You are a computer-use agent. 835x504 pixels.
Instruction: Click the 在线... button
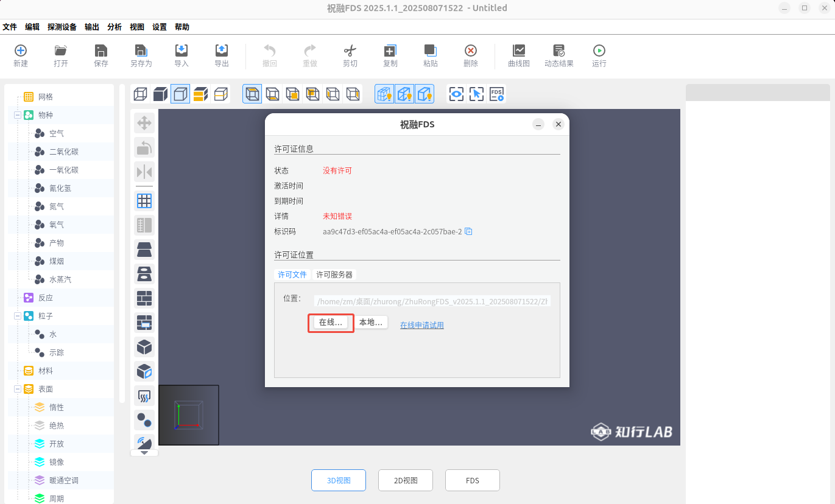pos(331,322)
